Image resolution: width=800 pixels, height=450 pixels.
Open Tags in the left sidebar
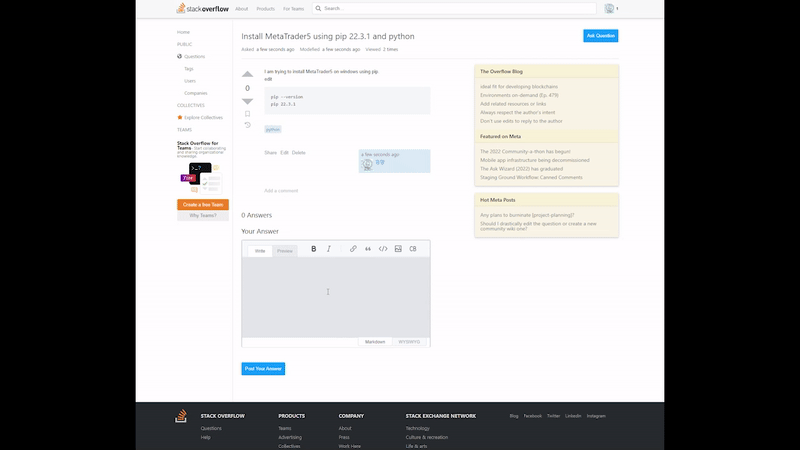(x=189, y=69)
